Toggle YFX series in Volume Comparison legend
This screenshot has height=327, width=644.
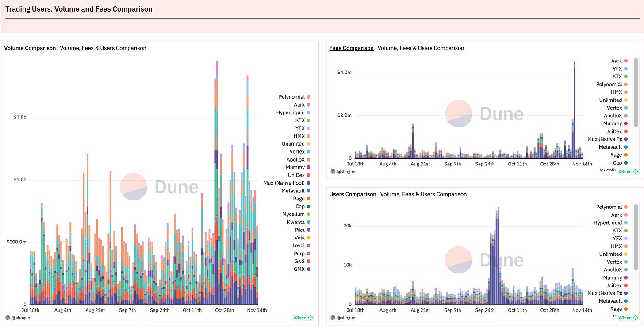[x=303, y=128]
